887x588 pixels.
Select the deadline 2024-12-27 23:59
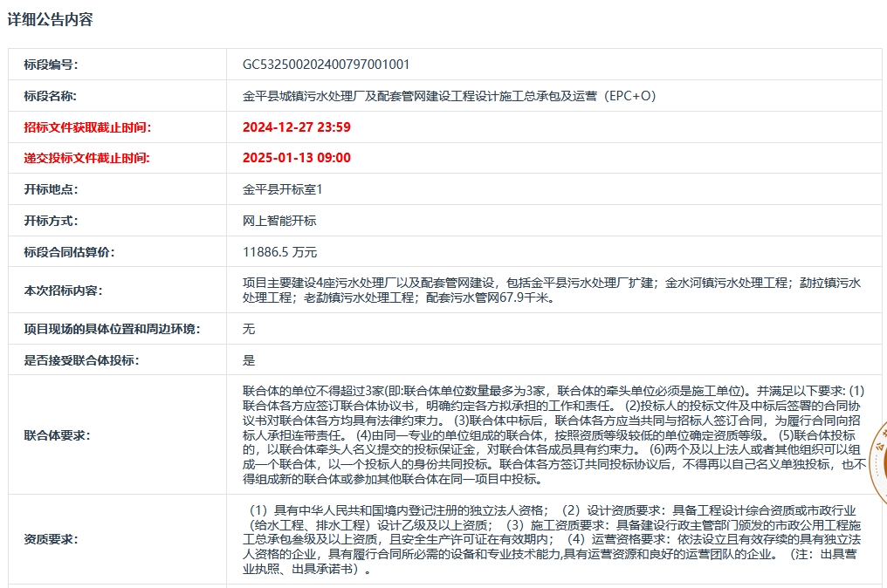coord(297,127)
